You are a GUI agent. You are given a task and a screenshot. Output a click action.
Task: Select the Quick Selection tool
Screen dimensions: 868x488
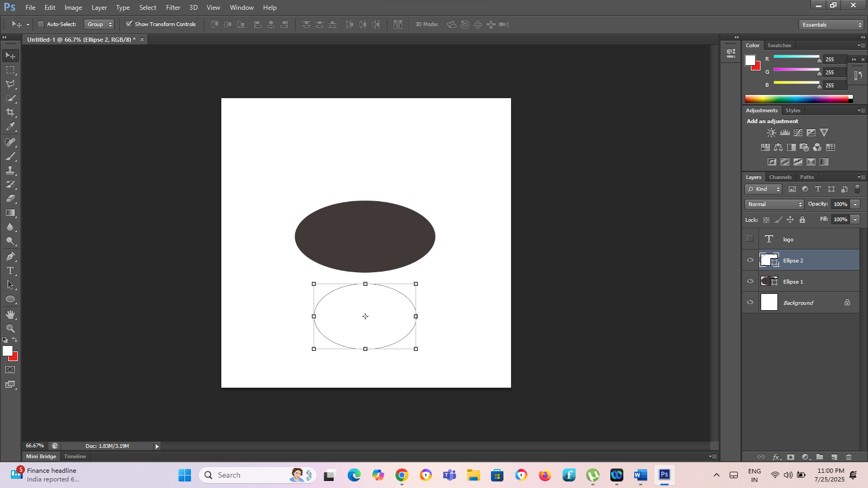coord(10,98)
